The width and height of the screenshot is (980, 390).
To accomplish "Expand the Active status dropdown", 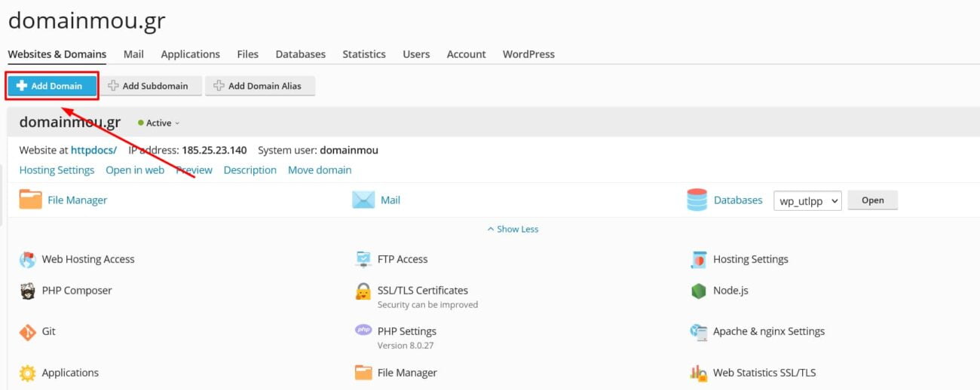I will pos(159,123).
